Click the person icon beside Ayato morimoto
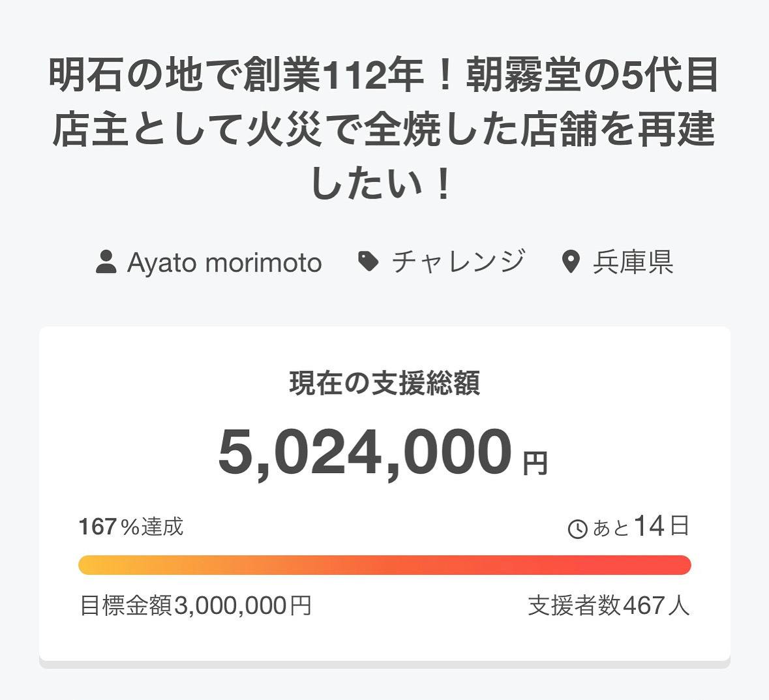 106,262
